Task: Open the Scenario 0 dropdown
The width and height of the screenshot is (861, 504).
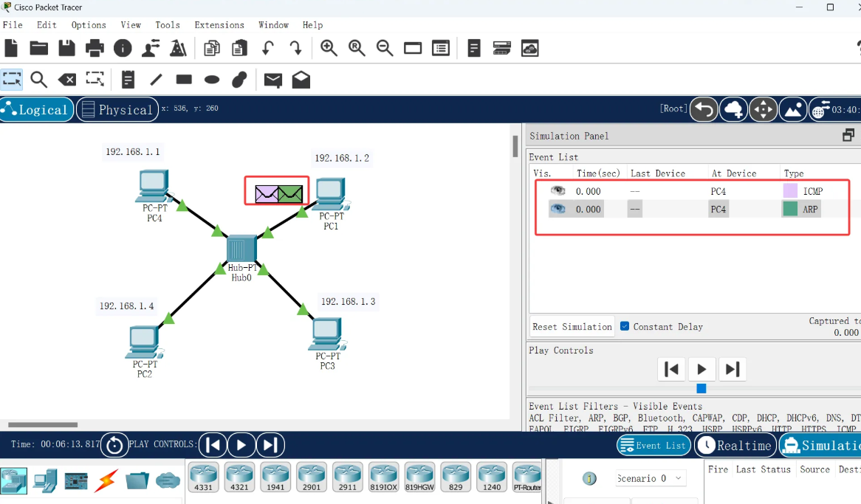Action: tap(649, 478)
